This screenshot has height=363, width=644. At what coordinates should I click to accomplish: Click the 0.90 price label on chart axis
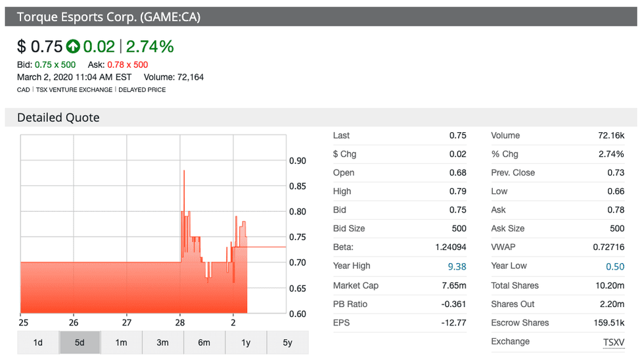298,161
